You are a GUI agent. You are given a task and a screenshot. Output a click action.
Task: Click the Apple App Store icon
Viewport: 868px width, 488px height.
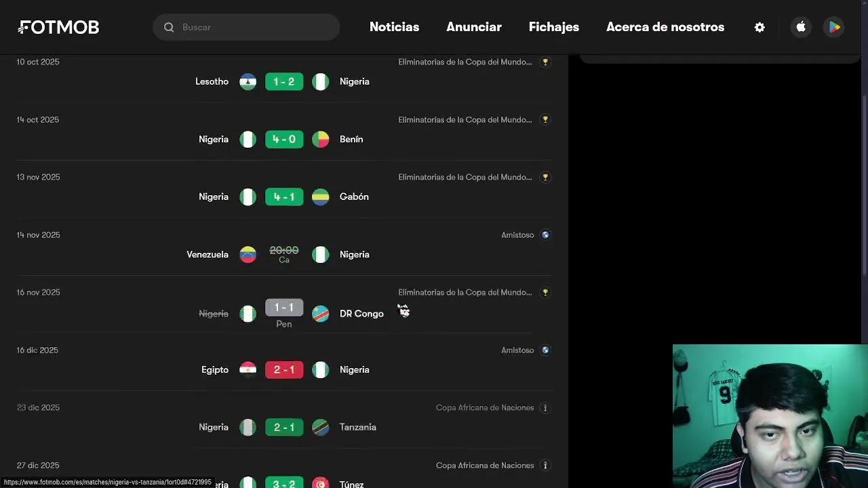click(x=801, y=27)
